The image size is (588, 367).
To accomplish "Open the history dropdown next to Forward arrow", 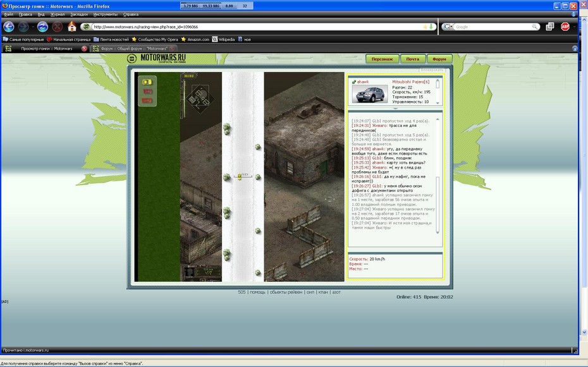I will pos(33,27).
